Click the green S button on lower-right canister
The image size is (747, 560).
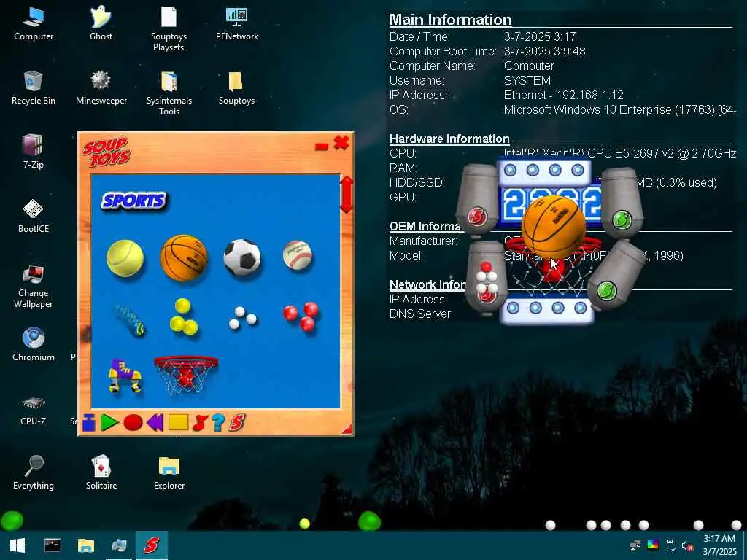pyautogui.click(x=606, y=290)
